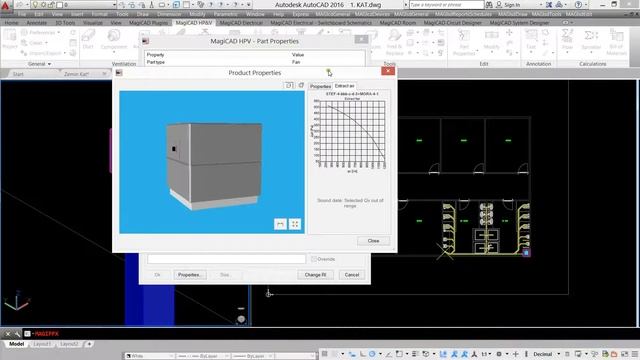Click the layer lock icon in toolbar
Image resolution: width=640 pixels, height=360 pixels.
coord(51,5)
